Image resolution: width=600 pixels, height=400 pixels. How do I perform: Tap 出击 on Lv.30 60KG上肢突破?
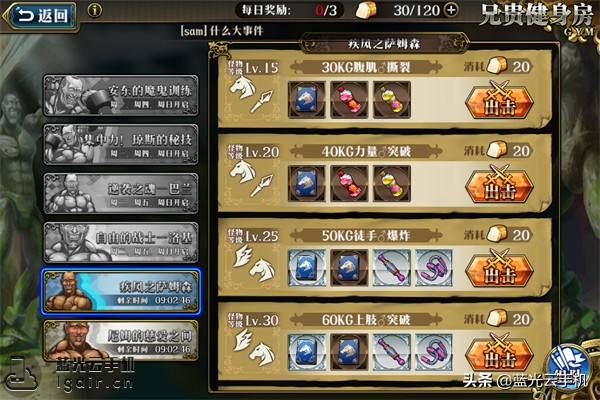click(499, 353)
